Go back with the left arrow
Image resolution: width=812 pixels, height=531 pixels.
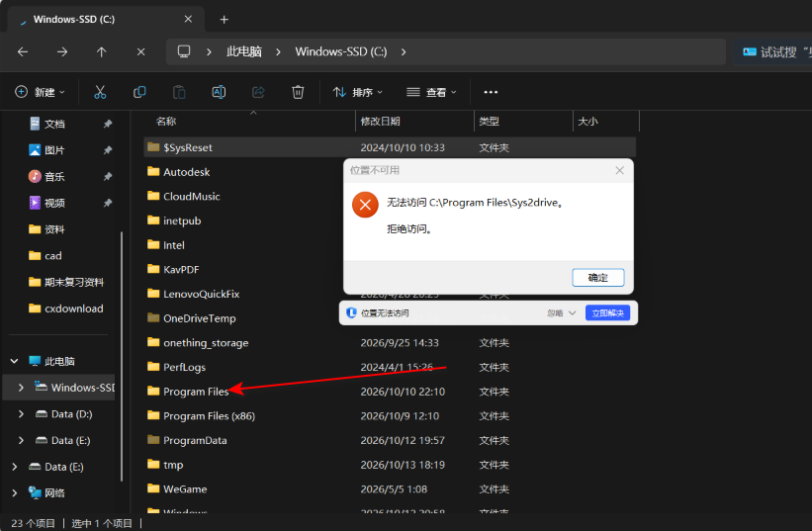click(x=23, y=51)
